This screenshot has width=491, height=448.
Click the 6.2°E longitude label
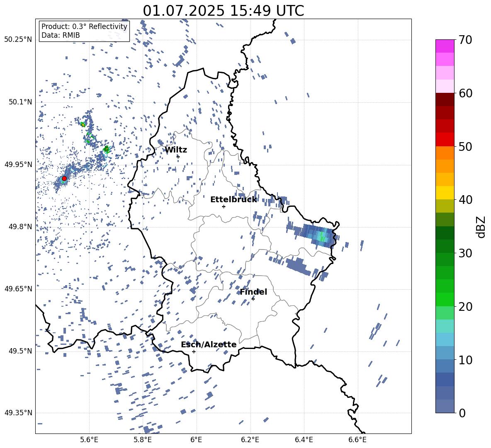[250, 440]
